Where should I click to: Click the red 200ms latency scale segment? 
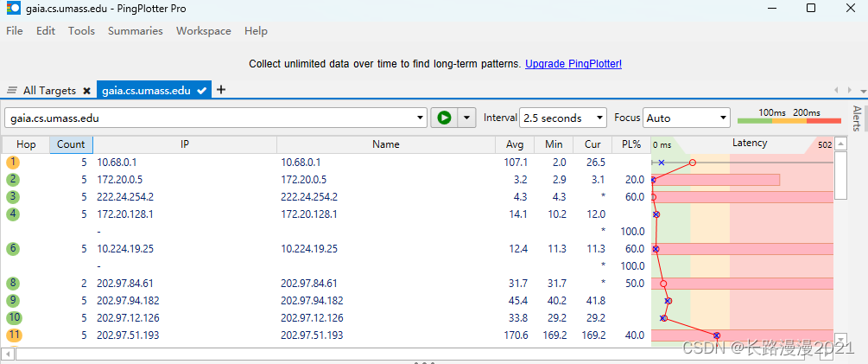coord(824,121)
